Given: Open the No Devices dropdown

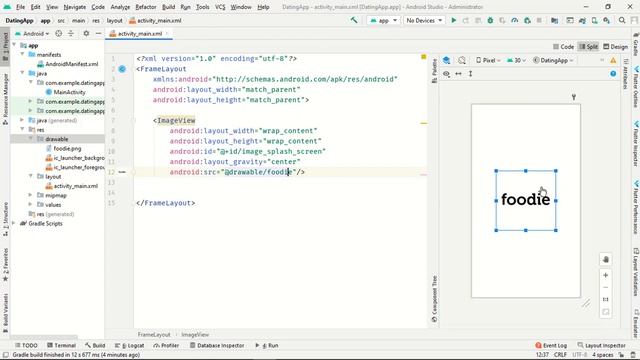Looking at the screenshot, I should [x=424, y=20].
